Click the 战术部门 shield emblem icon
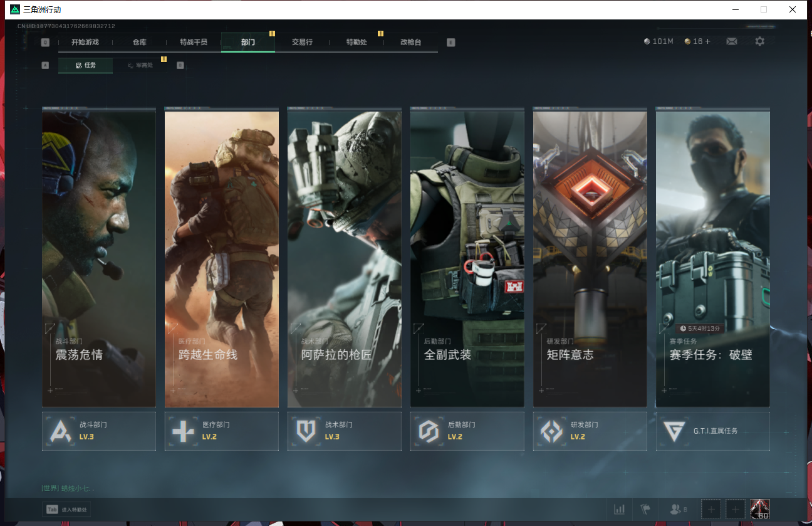Image resolution: width=812 pixels, height=526 pixels. pos(306,431)
